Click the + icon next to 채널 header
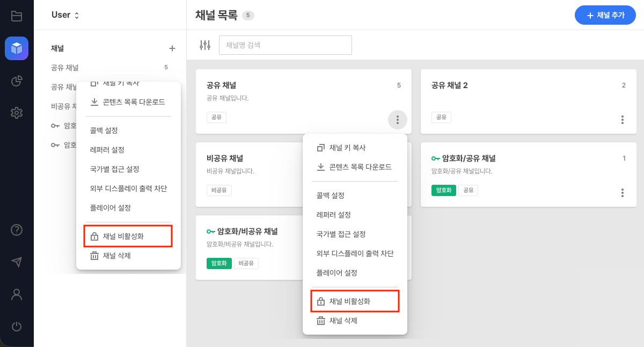 (x=172, y=48)
